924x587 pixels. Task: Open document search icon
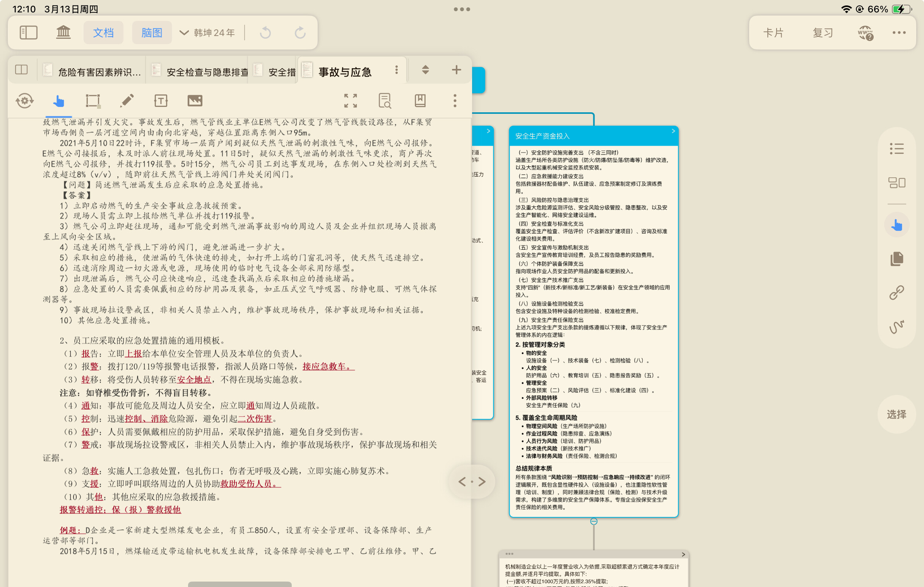(x=385, y=101)
